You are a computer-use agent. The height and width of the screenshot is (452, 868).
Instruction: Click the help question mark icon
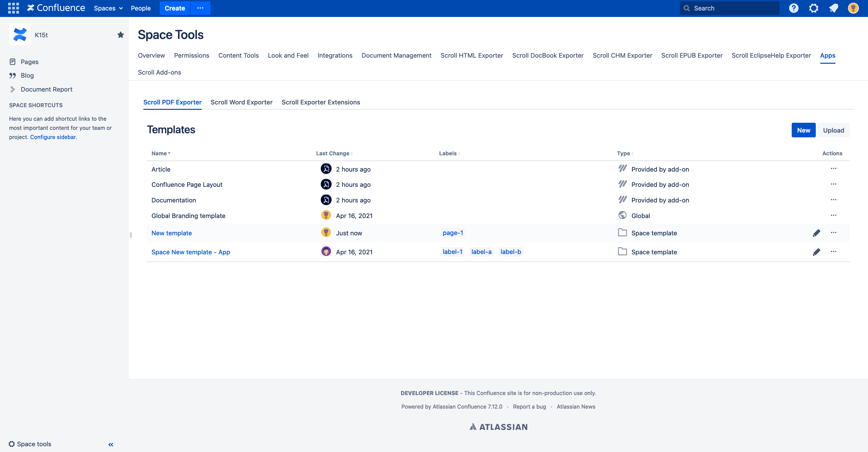click(793, 8)
